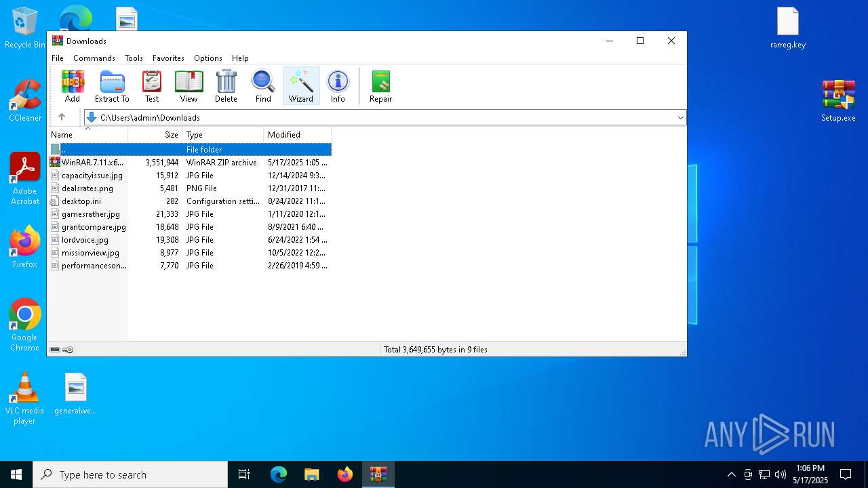Select the dealsrates.png file
The width and height of the screenshot is (868, 488).
(190, 188)
